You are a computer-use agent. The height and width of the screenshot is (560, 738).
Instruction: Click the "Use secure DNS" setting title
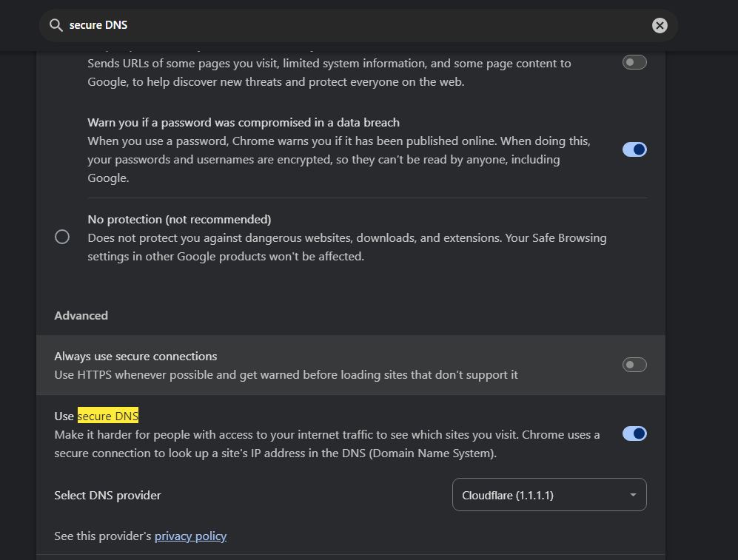95,416
